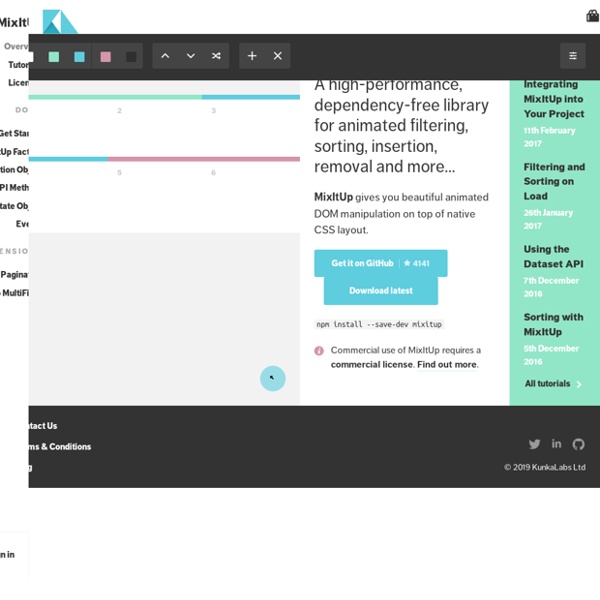Sort ascending with up chevron
The height and width of the screenshot is (600, 600).
[x=165, y=56]
